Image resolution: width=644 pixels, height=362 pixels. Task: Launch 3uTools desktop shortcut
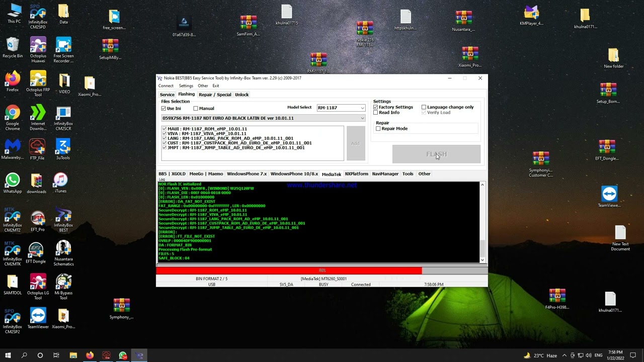click(x=63, y=150)
